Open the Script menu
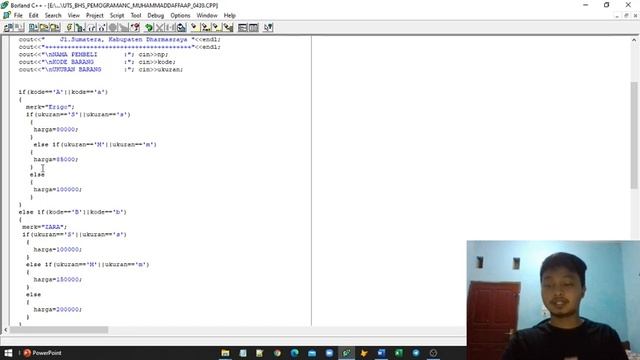The image size is (640, 360). pyautogui.click(x=117, y=16)
